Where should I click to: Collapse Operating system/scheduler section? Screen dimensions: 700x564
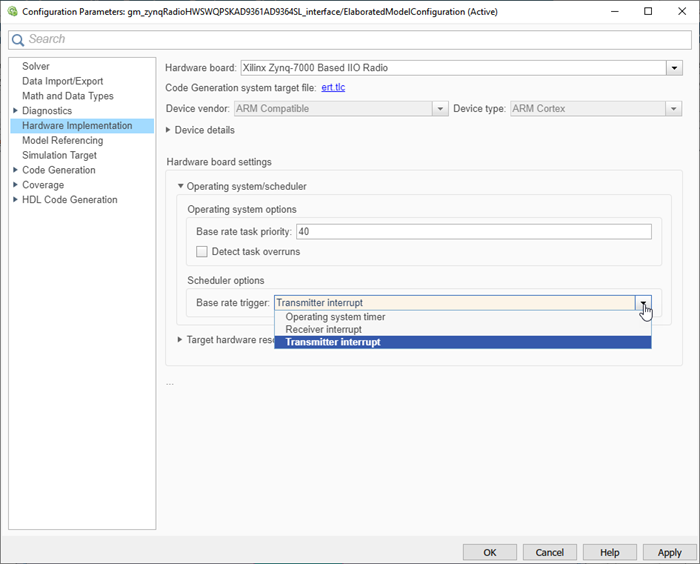181,186
